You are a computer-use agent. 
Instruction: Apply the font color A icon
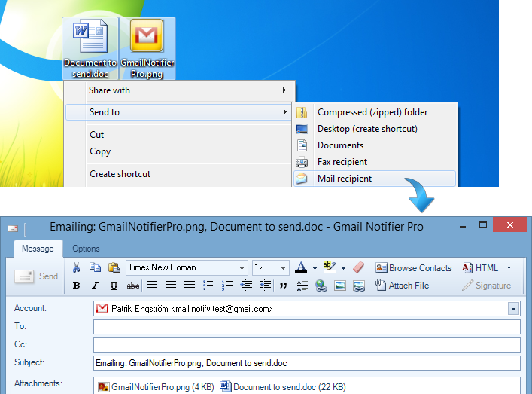tap(301, 267)
